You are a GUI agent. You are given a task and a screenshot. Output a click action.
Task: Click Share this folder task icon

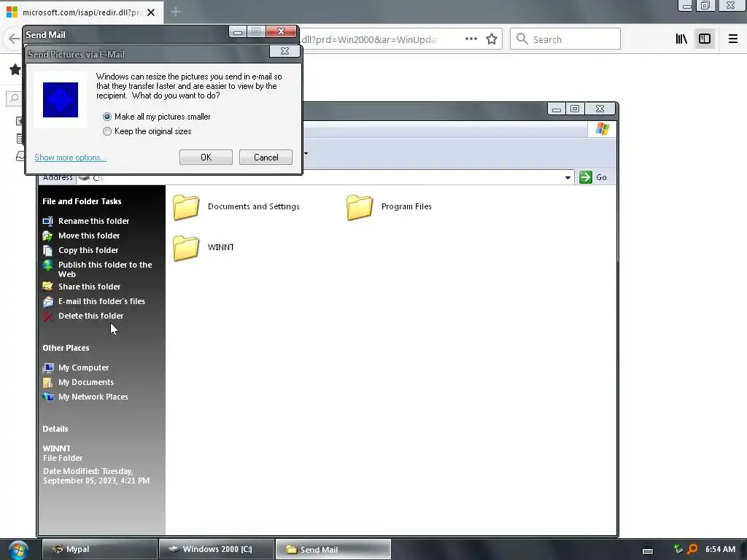click(x=47, y=287)
